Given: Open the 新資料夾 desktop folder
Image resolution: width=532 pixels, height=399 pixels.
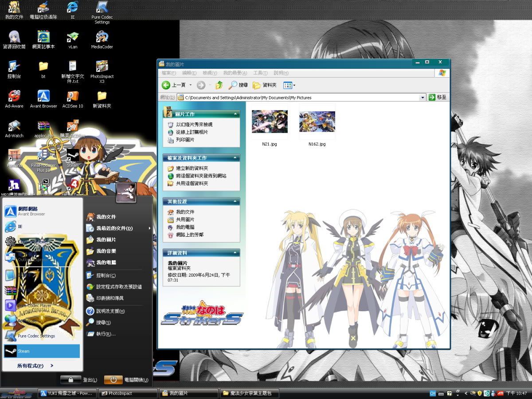Looking at the screenshot, I should (102, 99).
